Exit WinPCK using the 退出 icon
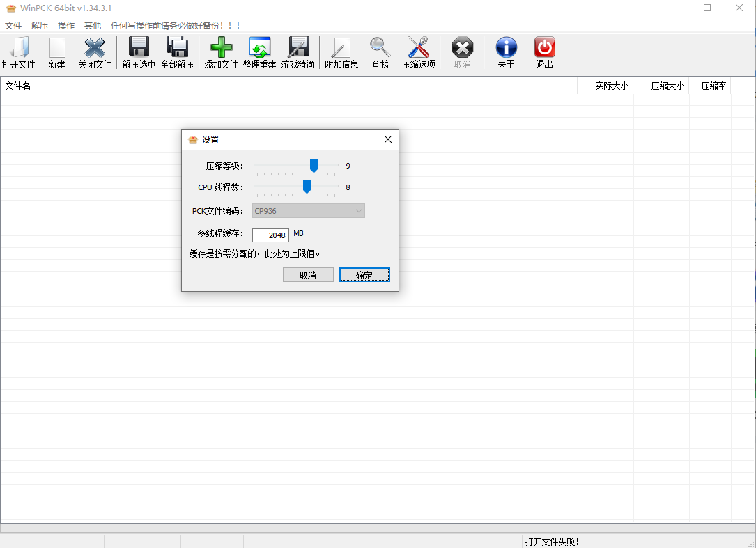The width and height of the screenshot is (756, 548). [544, 52]
